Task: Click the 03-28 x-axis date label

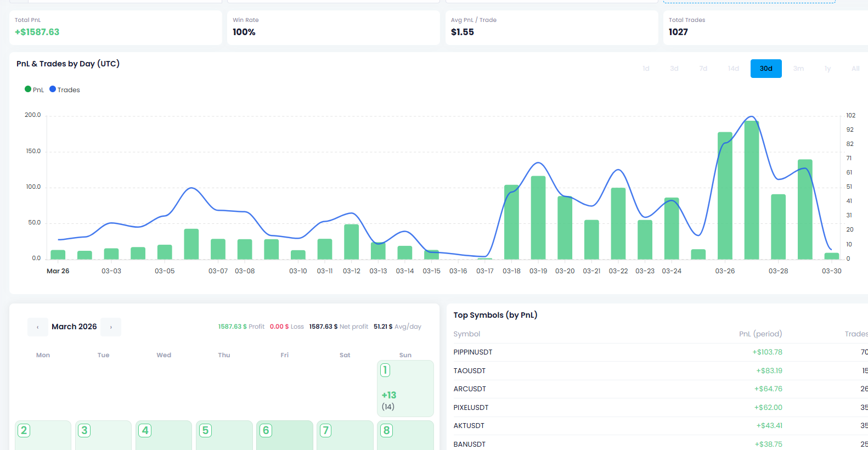Action: [778, 271]
